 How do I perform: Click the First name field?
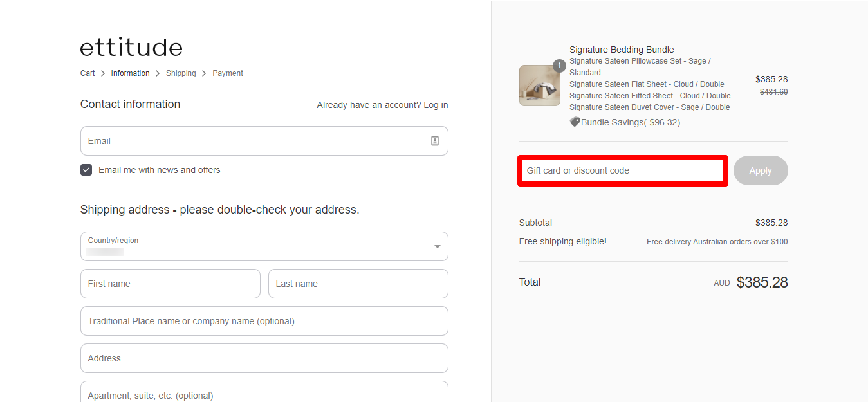(x=170, y=284)
